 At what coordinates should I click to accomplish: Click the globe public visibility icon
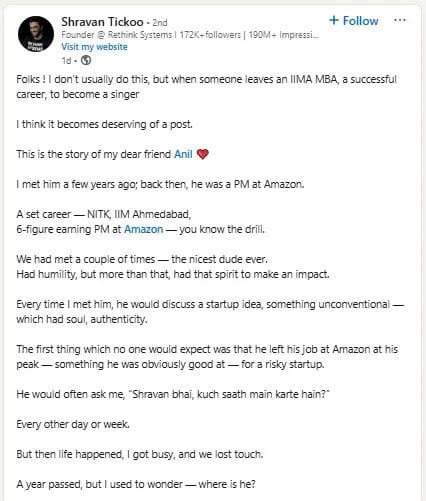coord(86,60)
